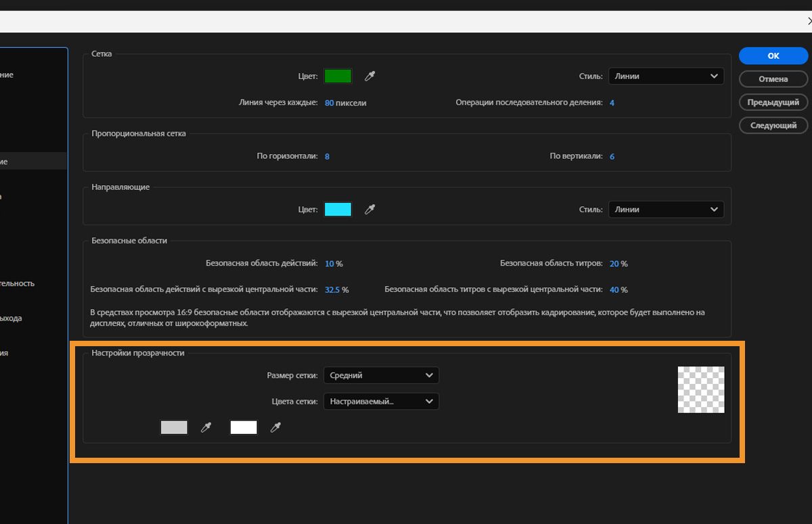Click the guides color eyedropper icon
Viewport: 812px width, 524px height.
click(x=369, y=210)
